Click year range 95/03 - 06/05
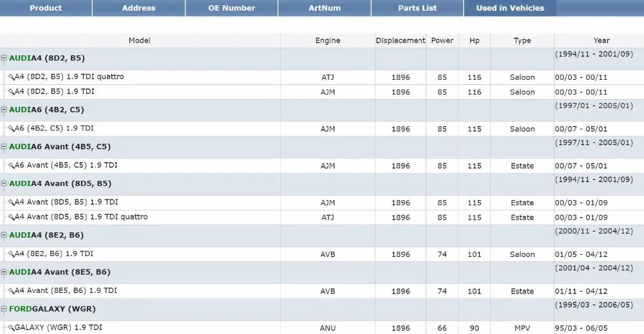Viewport: 644px width, 334px height. 581,328
